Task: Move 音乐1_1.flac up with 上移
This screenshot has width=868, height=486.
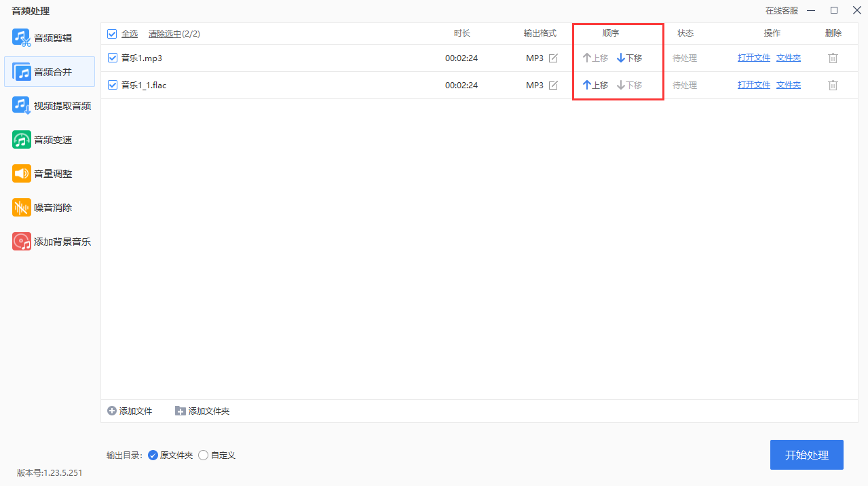Action: click(x=595, y=86)
